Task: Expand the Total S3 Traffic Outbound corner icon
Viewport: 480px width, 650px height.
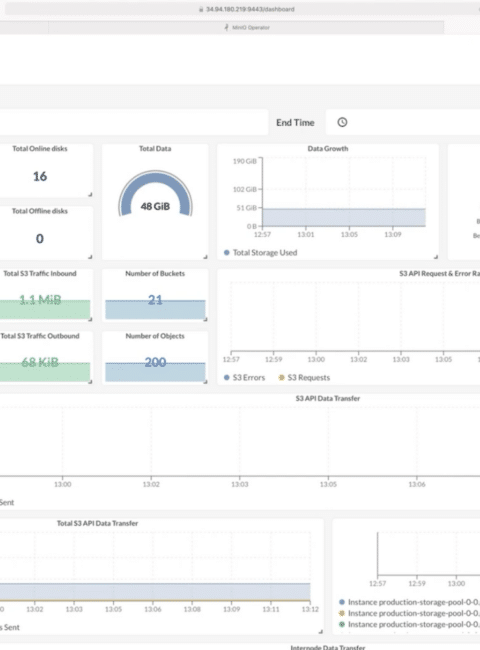Action: [90, 381]
